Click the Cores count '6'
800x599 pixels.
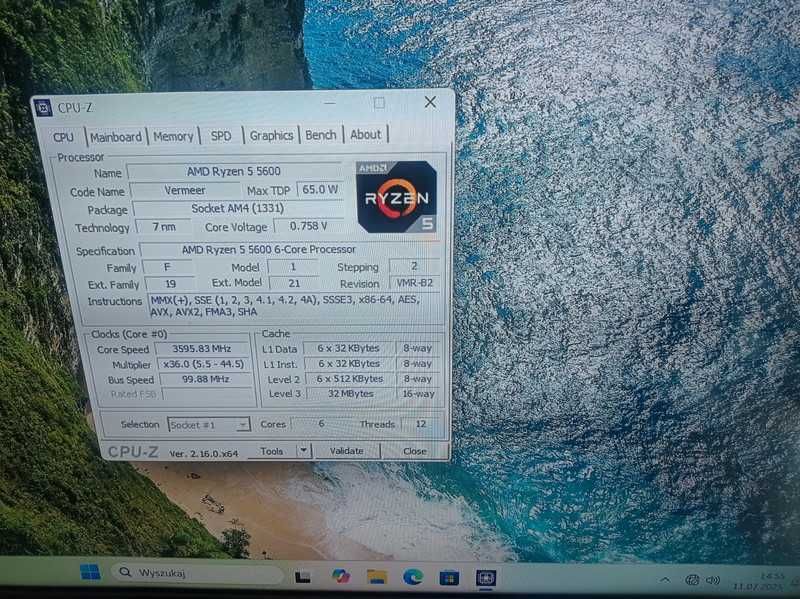[321, 423]
